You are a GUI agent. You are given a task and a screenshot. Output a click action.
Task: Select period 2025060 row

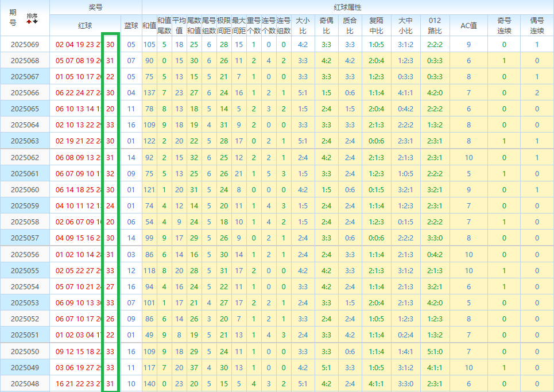277,189
